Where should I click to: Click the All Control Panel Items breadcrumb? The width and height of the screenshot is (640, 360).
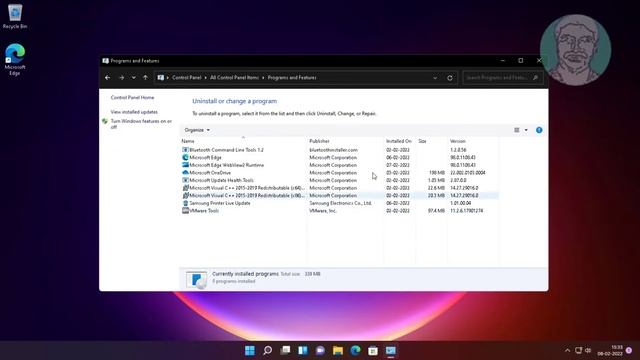click(x=234, y=78)
